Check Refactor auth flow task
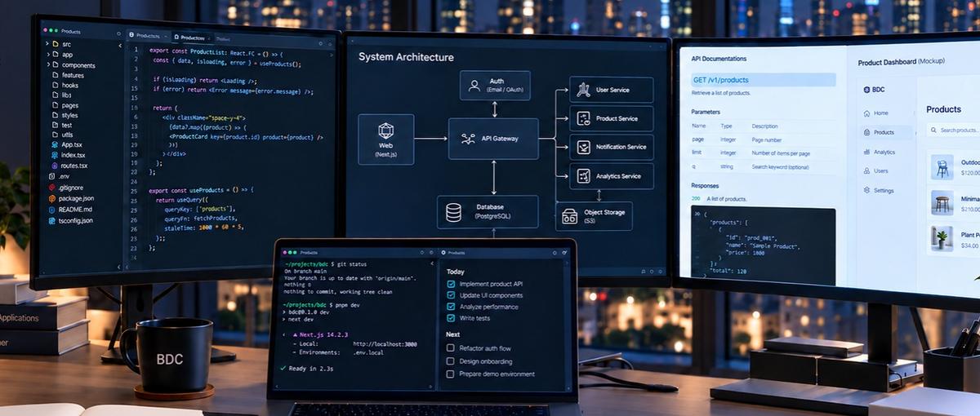 (450, 348)
